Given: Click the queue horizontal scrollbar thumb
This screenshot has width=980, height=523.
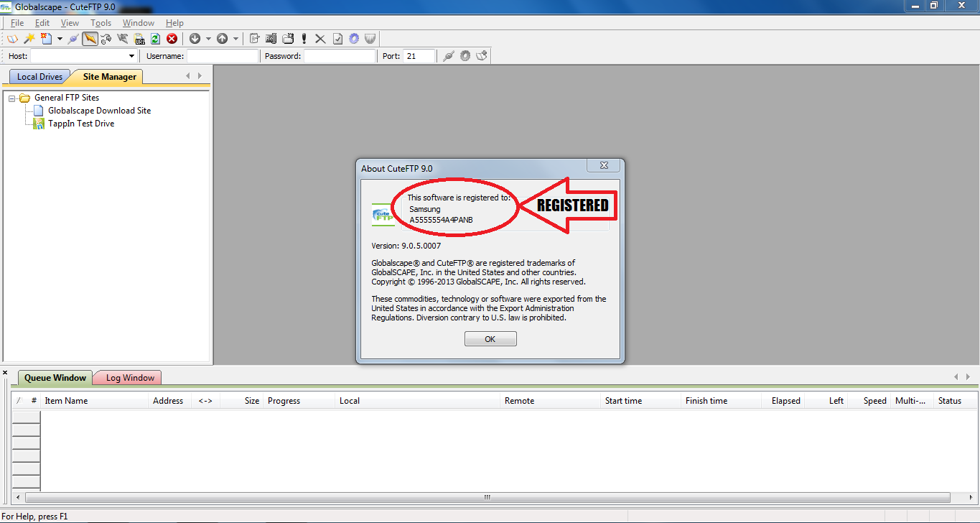Looking at the screenshot, I should click(487, 497).
